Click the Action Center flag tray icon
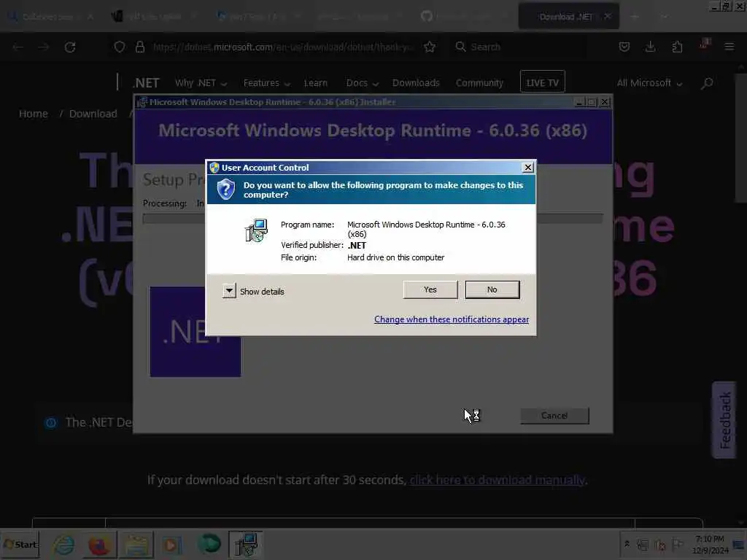 (x=676, y=544)
